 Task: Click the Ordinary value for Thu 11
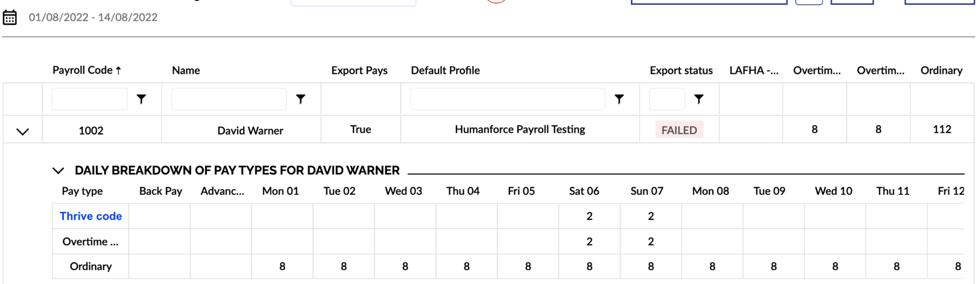click(897, 266)
